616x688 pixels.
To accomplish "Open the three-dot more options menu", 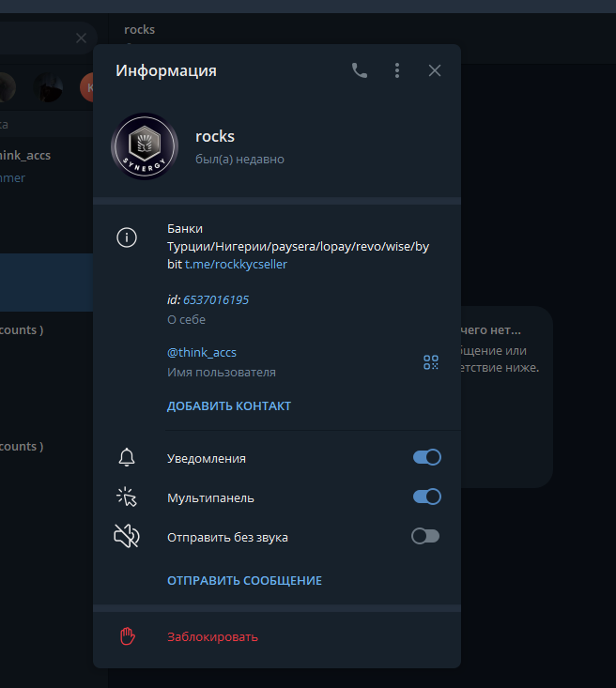I will pos(397,70).
